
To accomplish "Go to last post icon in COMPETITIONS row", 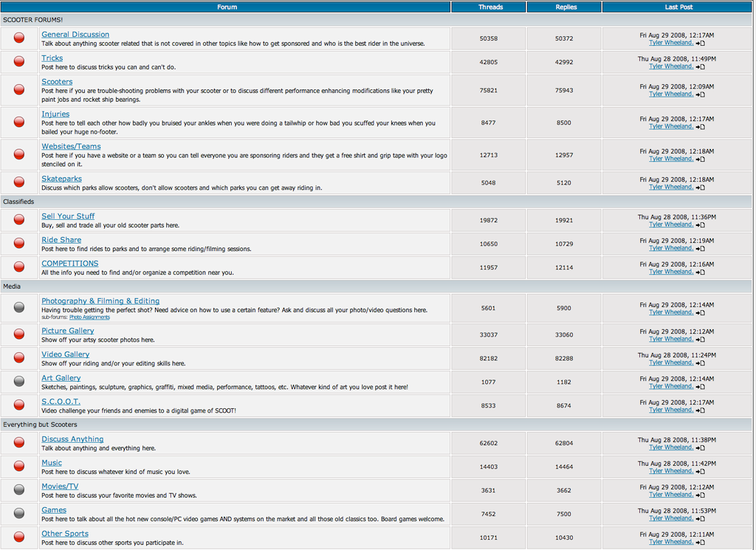I will [700, 272].
